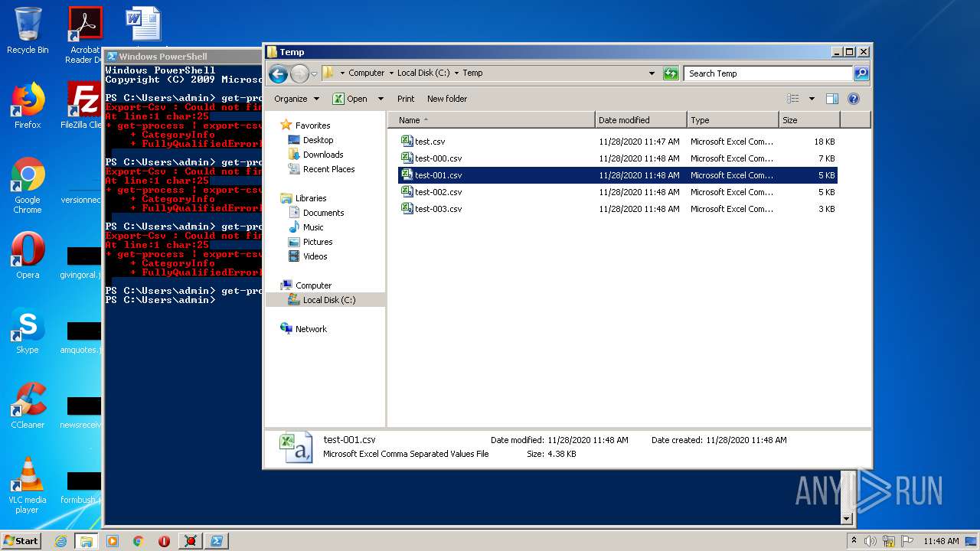
Task: Sort files by Date modified column
Action: (x=640, y=120)
